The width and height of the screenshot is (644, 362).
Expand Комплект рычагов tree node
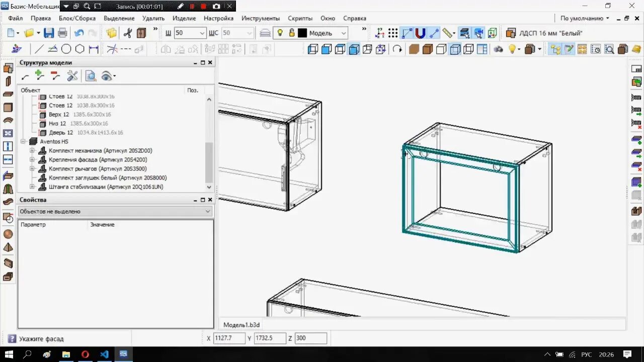point(32,169)
